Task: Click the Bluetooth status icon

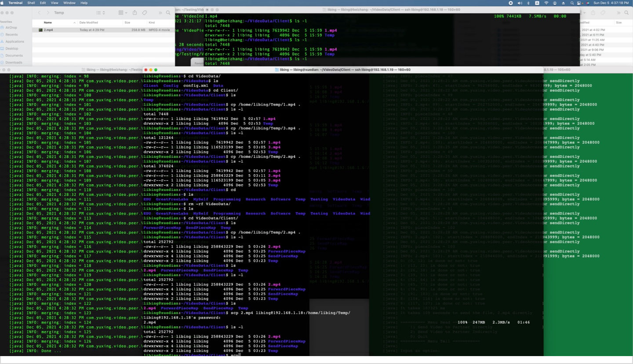Action: pos(528,3)
